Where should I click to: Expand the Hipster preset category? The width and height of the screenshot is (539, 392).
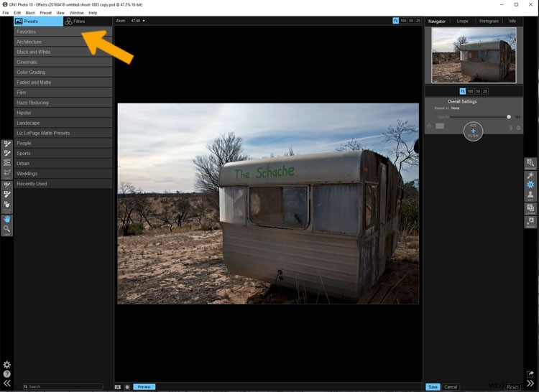pyautogui.click(x=63, y=113)
